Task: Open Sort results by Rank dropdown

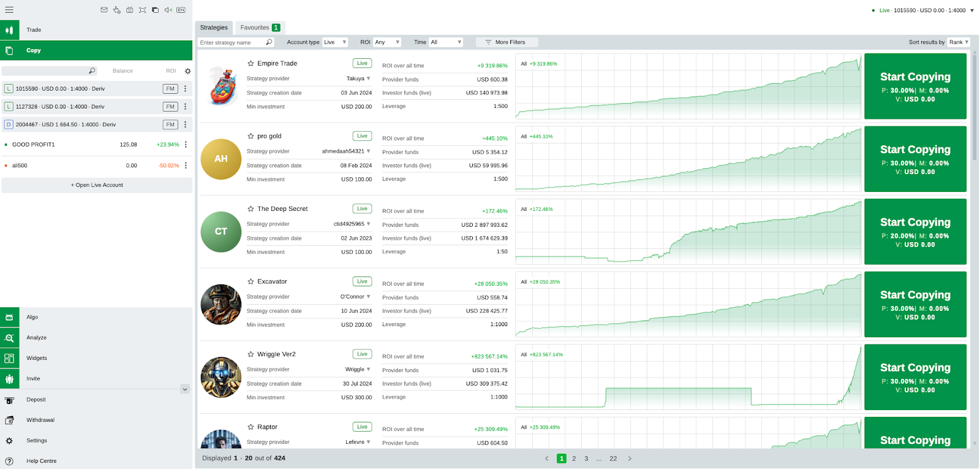Action: point(959,42)
